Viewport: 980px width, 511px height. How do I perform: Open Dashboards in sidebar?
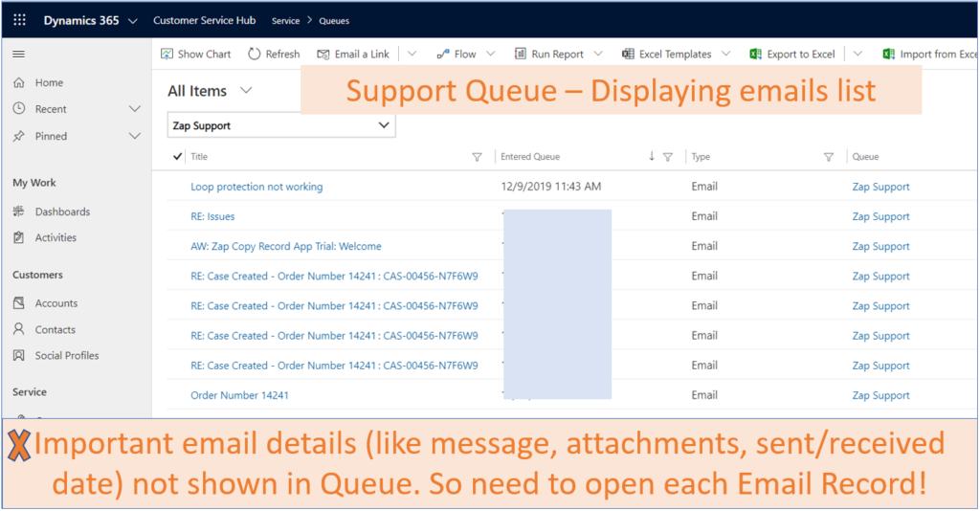click(x=62, y=211)
